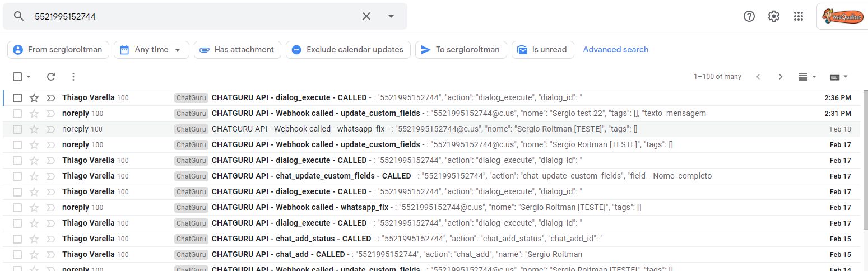This screenshot has height=271, width=868.
Task: Open the Support help icon
Action: click(749, 16)
